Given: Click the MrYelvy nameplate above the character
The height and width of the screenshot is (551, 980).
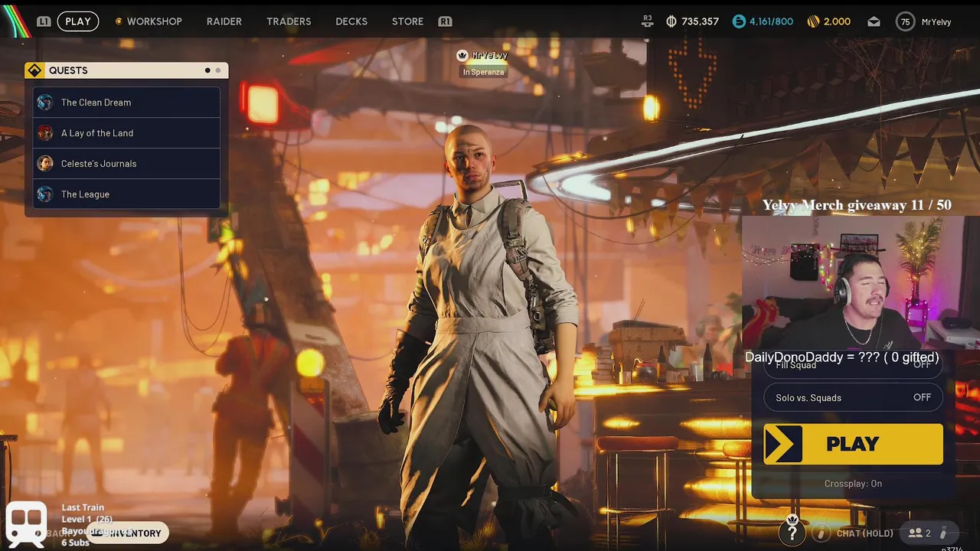Looking at the screenshot, I should 490,55.
